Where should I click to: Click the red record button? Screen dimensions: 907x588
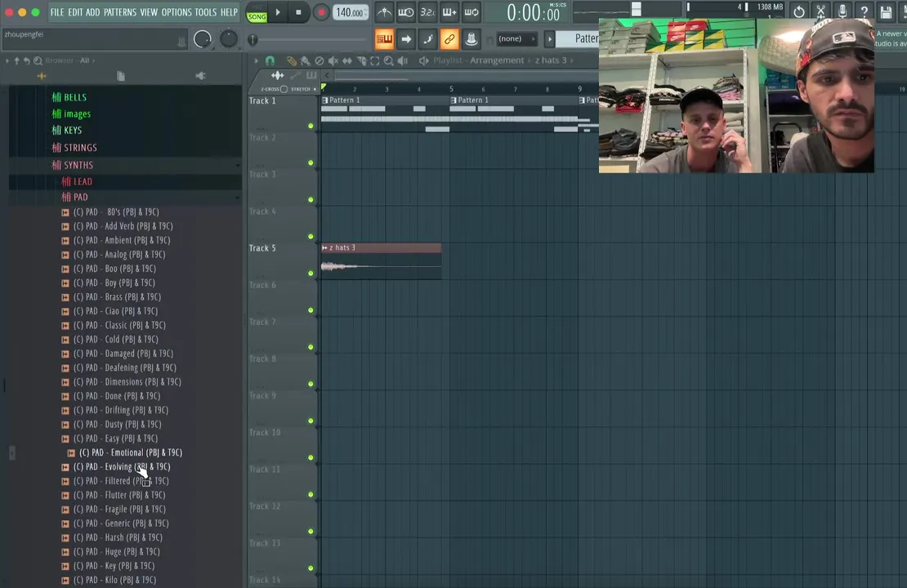[321, 12]
